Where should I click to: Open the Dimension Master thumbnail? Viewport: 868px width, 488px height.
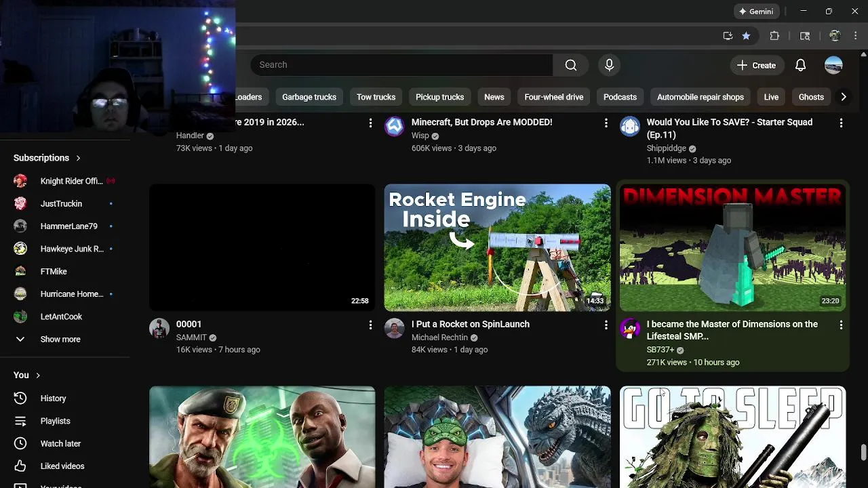coord(732,248)
